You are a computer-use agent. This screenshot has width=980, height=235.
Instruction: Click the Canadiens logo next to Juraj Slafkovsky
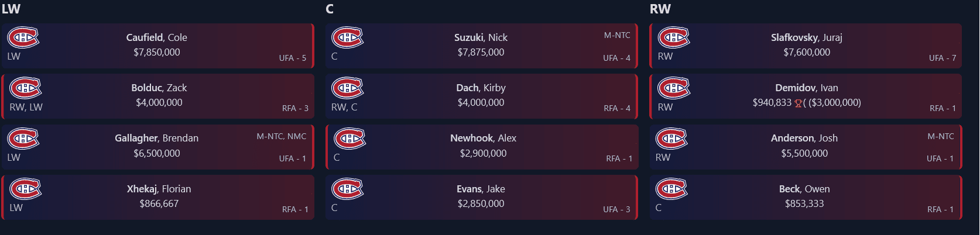click(x=674, y=37)
